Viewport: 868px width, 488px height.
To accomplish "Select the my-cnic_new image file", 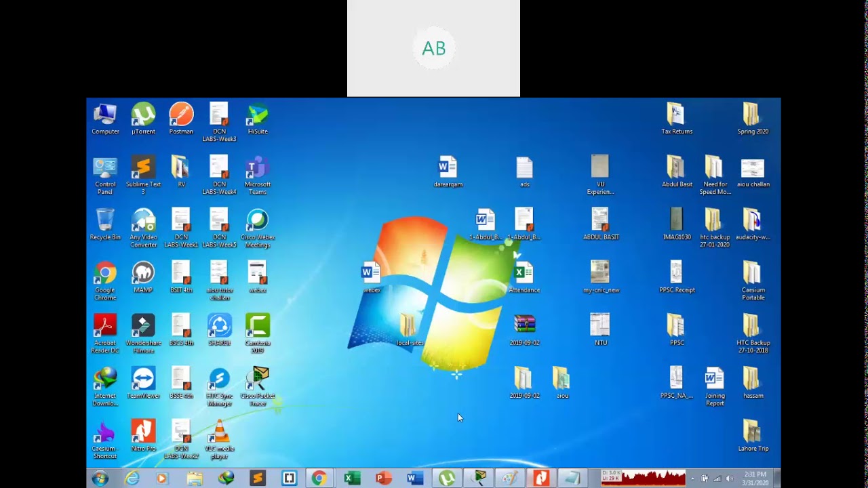I will (601, 277).
